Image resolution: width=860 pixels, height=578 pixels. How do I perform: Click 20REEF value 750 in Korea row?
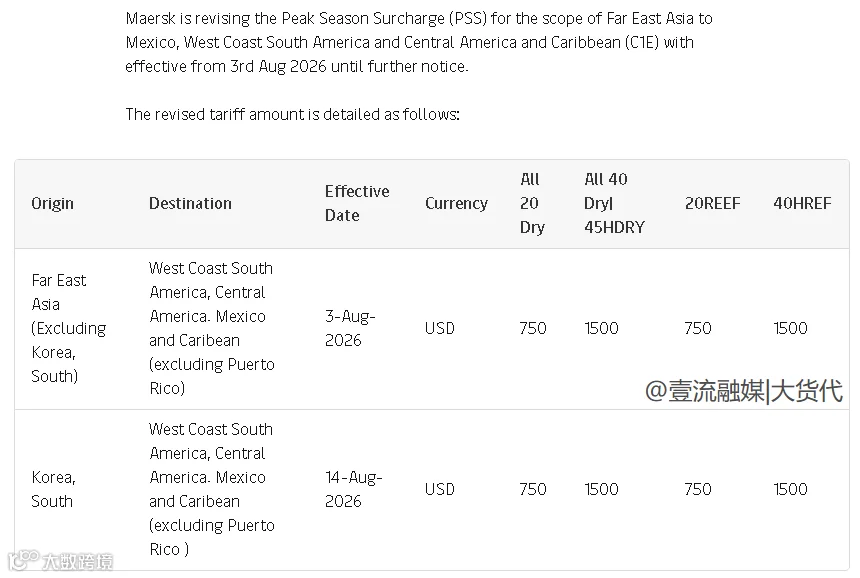[698, 489]
